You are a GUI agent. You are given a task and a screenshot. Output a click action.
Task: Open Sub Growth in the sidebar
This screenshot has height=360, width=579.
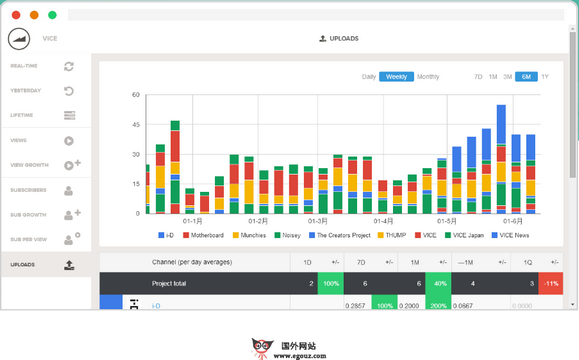[46, 215]
